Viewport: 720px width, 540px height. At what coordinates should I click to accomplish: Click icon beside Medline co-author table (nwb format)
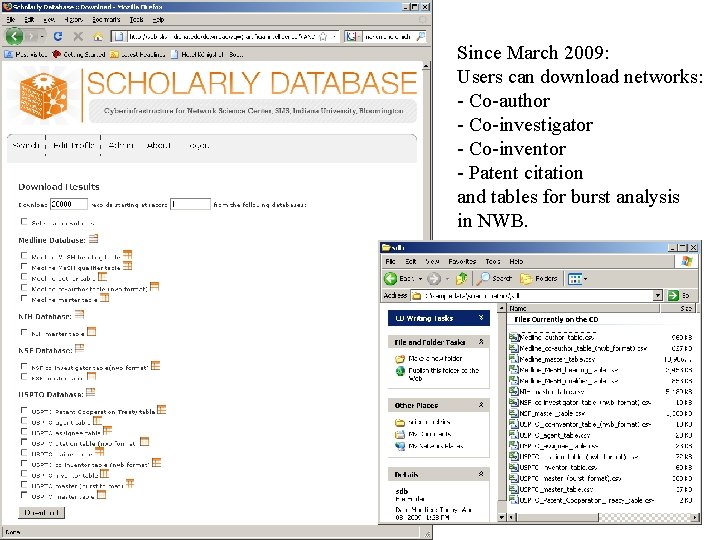click(x=154, y=287)
